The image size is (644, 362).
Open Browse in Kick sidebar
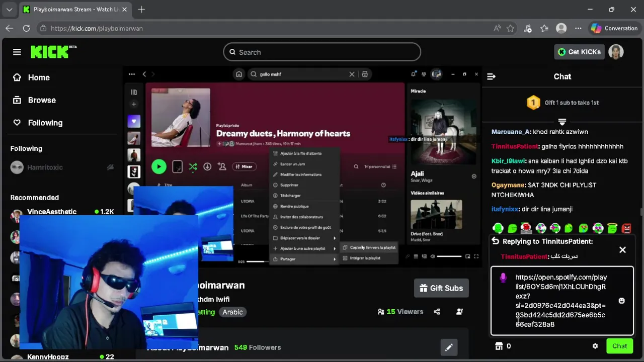click(34, 100)
